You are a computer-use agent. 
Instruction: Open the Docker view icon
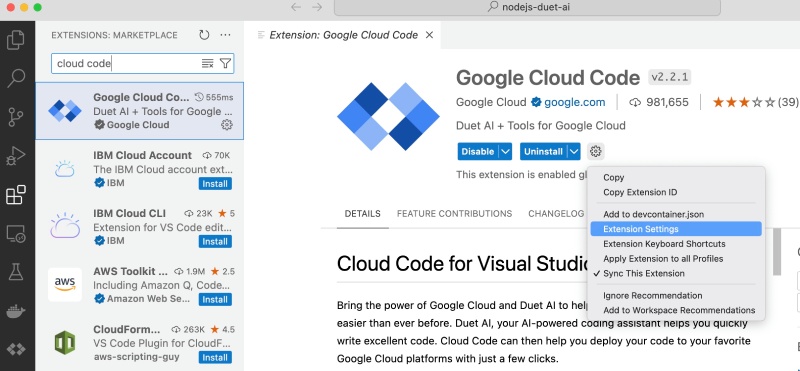point(16,311)
